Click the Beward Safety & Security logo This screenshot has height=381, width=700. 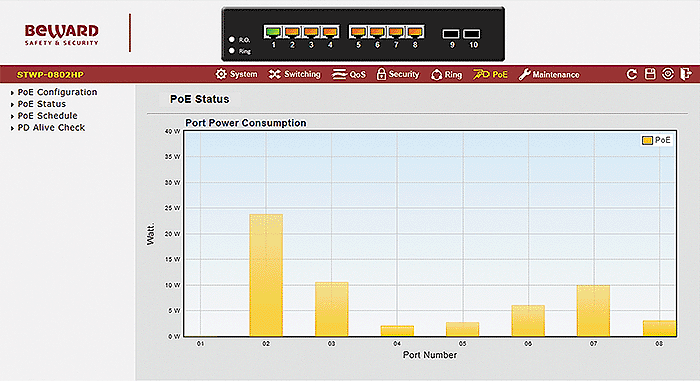pos(62,35)
